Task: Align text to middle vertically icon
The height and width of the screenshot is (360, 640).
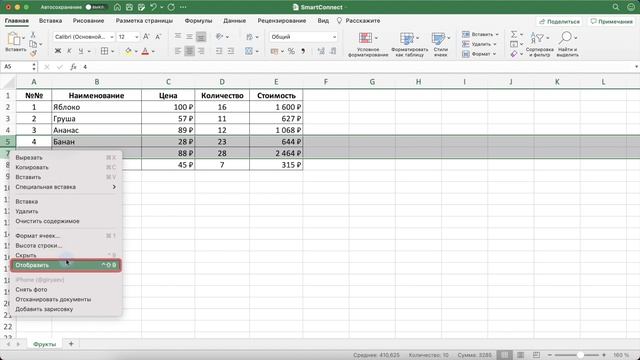Action: [189, 37]
